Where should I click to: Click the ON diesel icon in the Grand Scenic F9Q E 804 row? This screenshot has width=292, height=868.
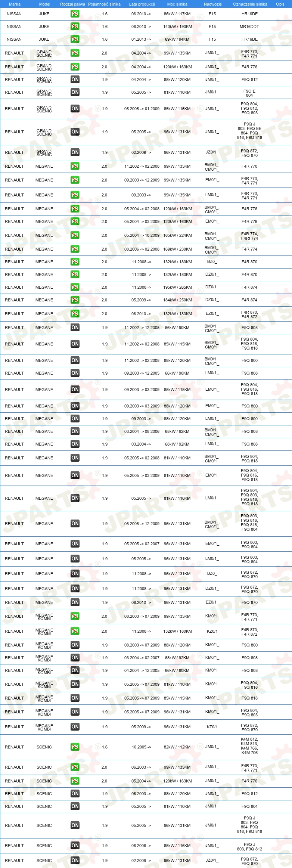pos(75,92)
